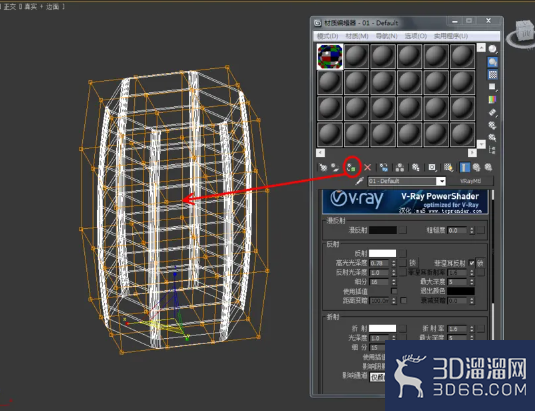The width and height of the screenshot is (535, 411).
Task: Click sample slots scroll left arrow
Action: [x=320, y=152]
